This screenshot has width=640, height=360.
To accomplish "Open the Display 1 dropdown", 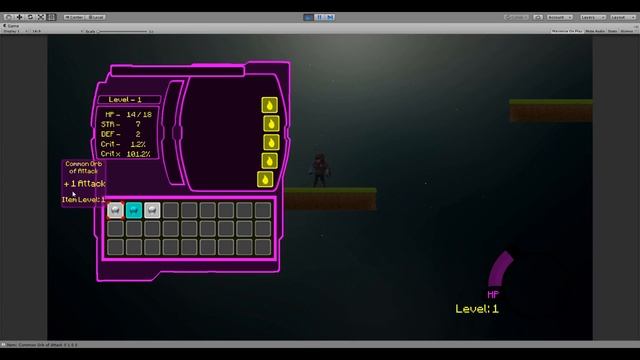I will coord(15,31).
